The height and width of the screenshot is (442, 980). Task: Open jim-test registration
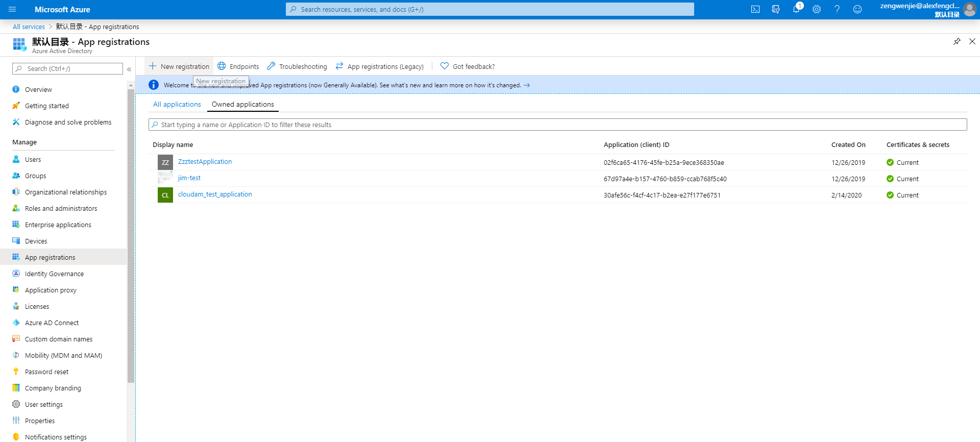[x=189, y=178]
